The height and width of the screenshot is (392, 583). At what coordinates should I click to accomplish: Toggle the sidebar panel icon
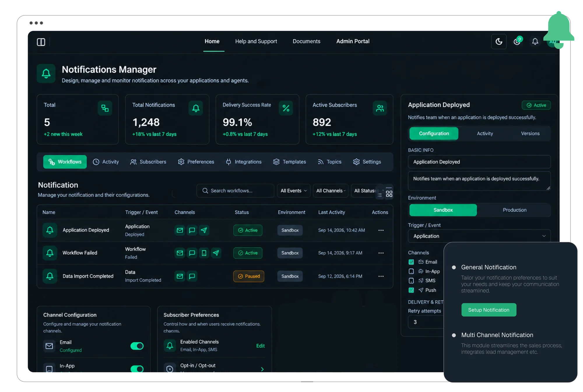pyautogui.click(x=41, y=42)
